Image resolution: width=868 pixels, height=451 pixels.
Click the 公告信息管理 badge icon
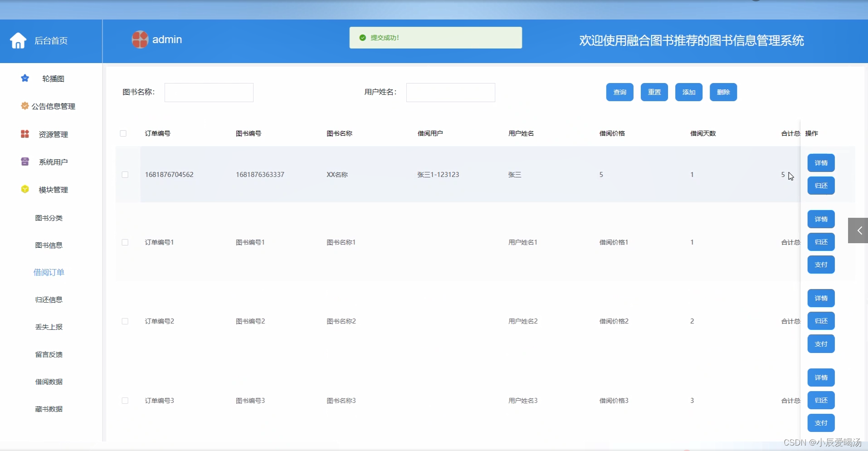pyautogui.click(x=25, y=106)
